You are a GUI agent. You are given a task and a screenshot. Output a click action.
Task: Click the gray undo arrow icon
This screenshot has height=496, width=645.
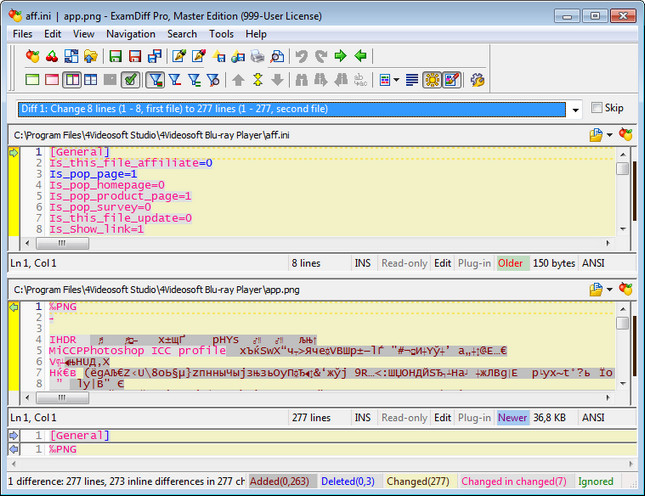[302, 56]
